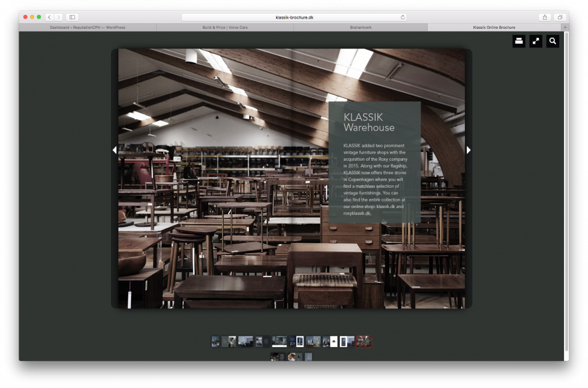This screenshot has width=588, height=388.
Task: Select the Klassik Online Brochure tab
Action: 494,28
